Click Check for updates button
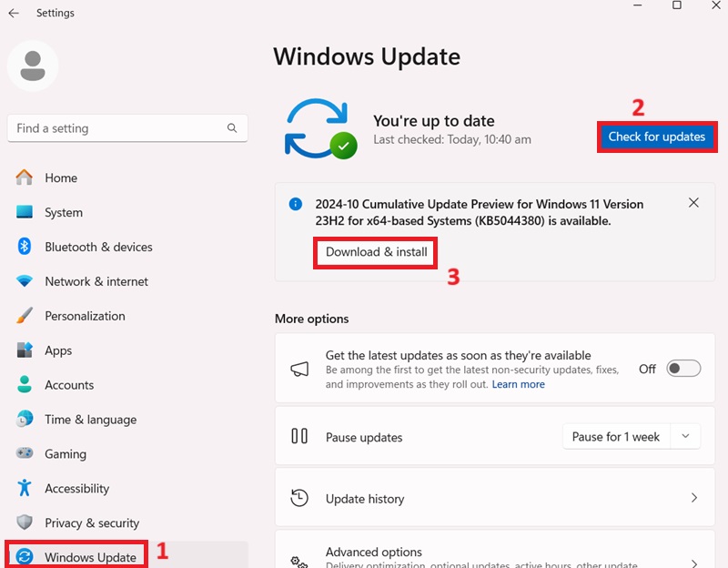 pyautogui.click(x=657, y=137)
